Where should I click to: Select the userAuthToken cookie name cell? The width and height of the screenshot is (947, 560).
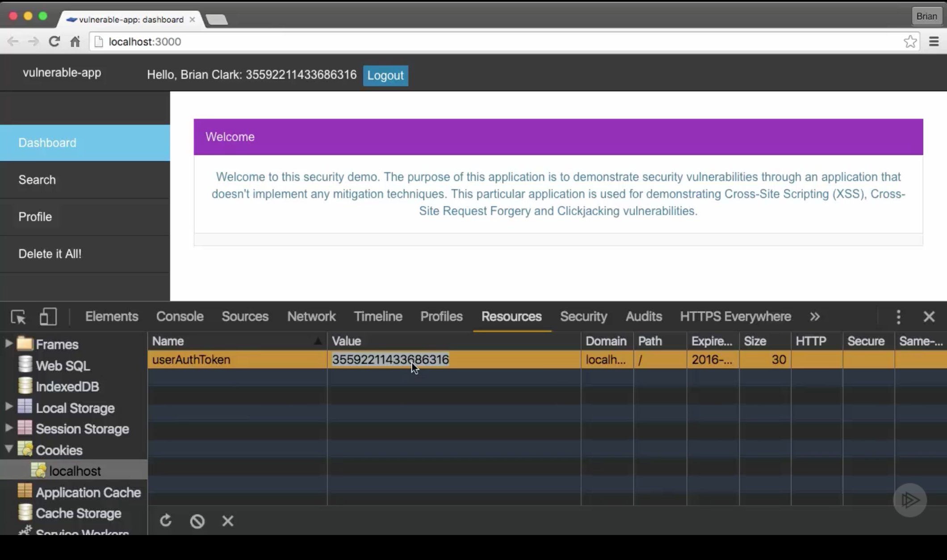(237, 359)
